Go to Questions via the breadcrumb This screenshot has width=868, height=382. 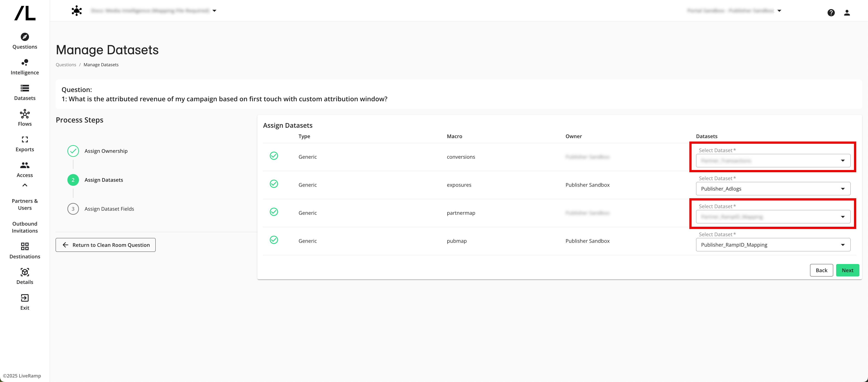(x=66, y=64)
